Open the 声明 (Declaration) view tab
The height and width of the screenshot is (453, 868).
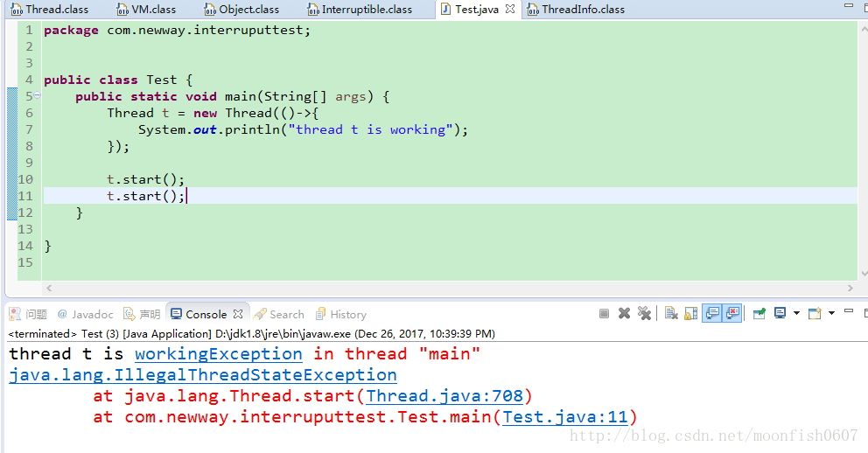[x=142, y=314]
